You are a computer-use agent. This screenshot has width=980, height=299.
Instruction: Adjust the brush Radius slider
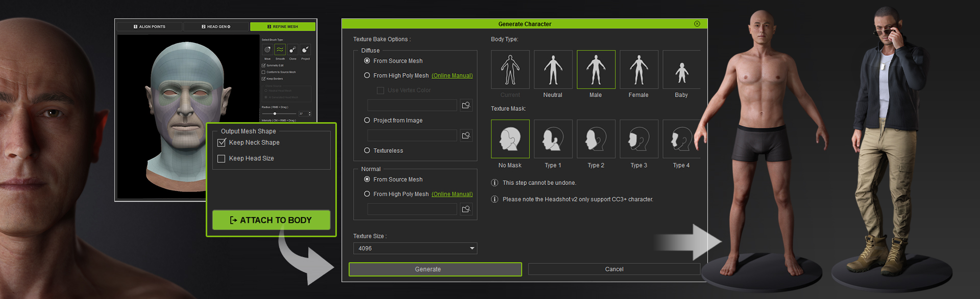click(276, 113)
